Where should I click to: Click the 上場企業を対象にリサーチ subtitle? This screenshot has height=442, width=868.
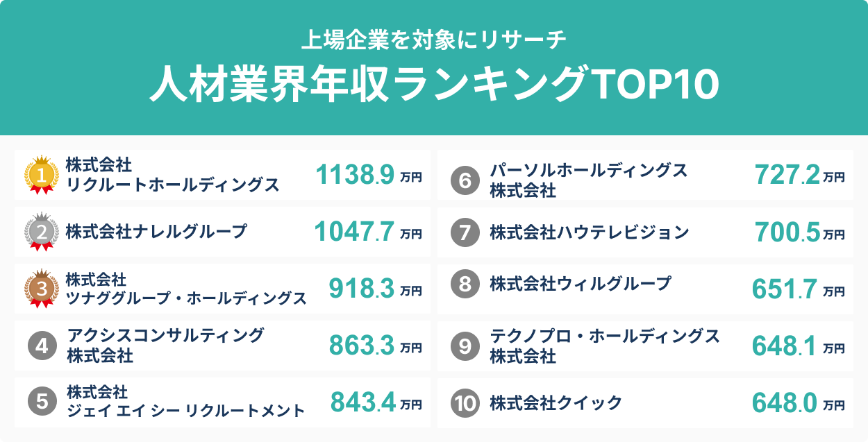[x=434, y=39]
